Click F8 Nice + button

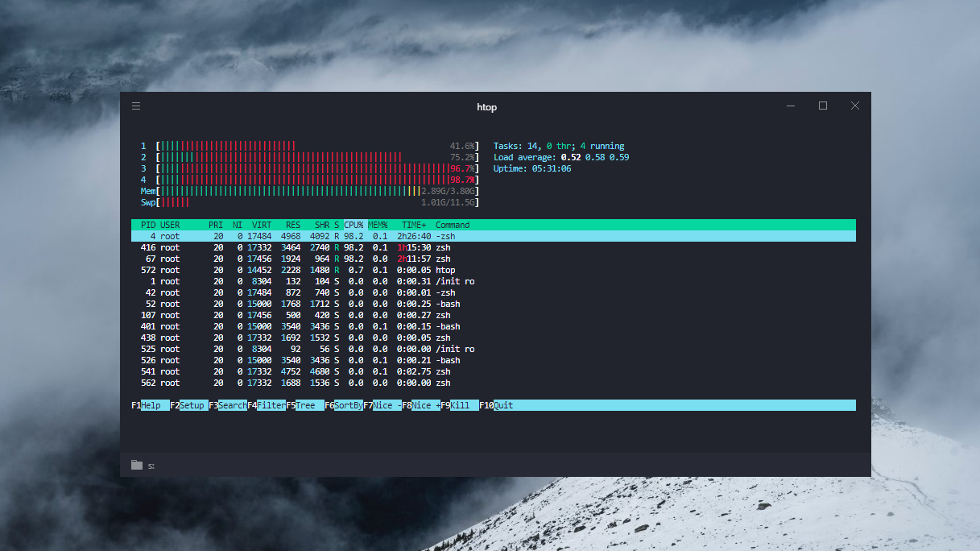[421, 405]
